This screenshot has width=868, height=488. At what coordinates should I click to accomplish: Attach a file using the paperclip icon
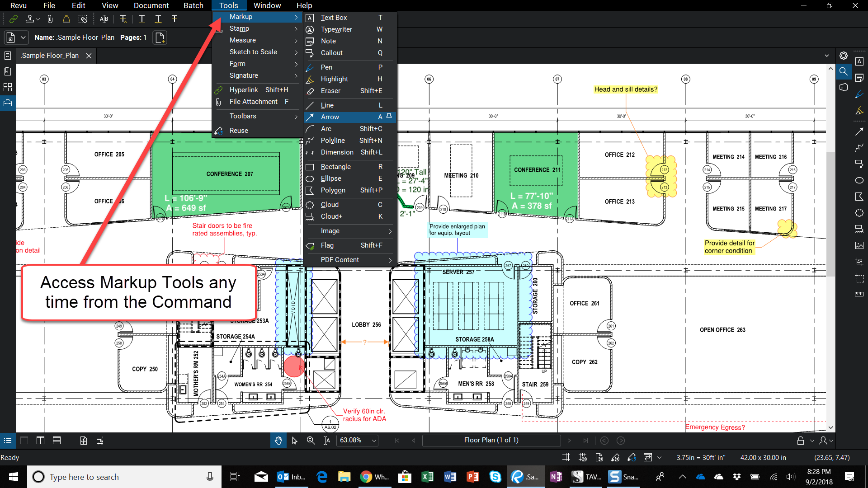(50, 19)
